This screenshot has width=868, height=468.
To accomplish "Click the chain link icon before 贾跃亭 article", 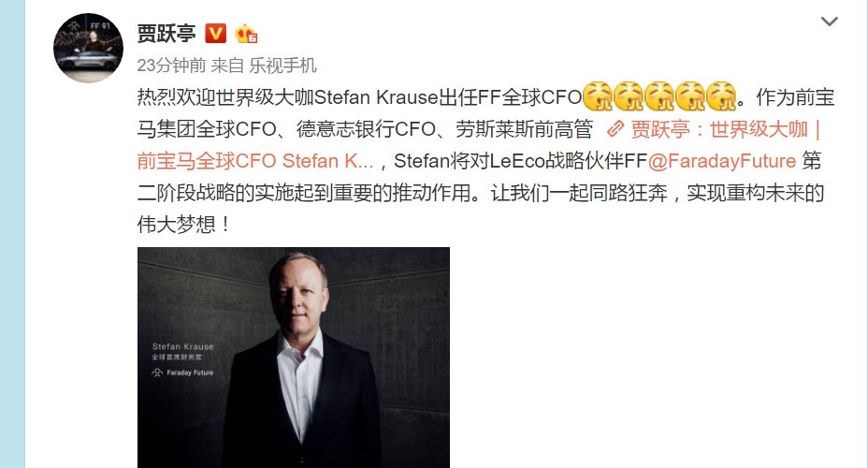I will click(615, 129).
